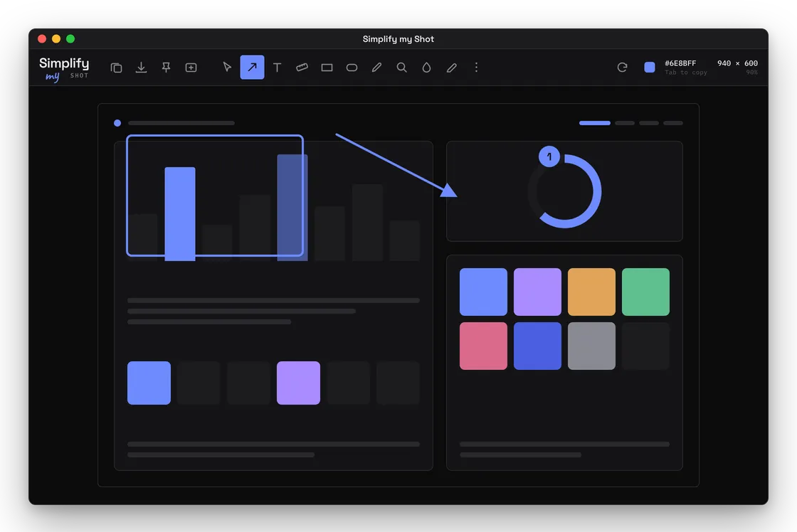Click the 940 × 600 dimensions readout
This screenshot has height=532, width=797.
(737, 63)
